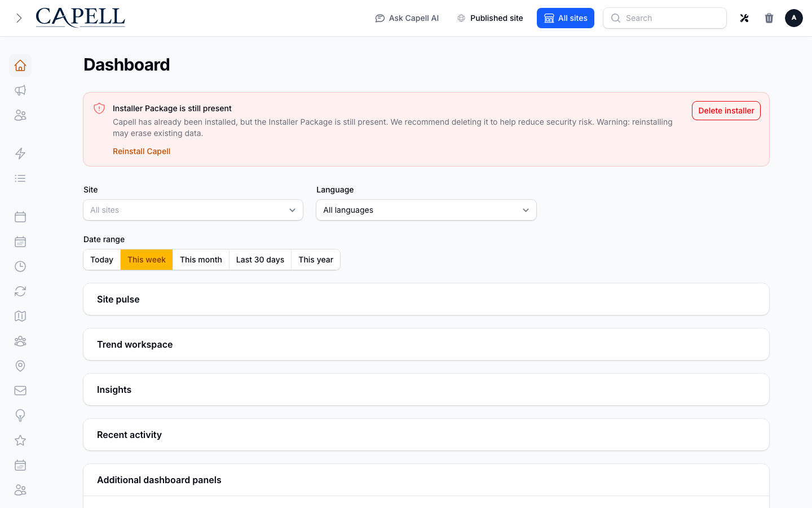Click 'Installer Package is still present' alert title
Screen dimensions: 812x508
pyautogui.click(x=172, y=108)
